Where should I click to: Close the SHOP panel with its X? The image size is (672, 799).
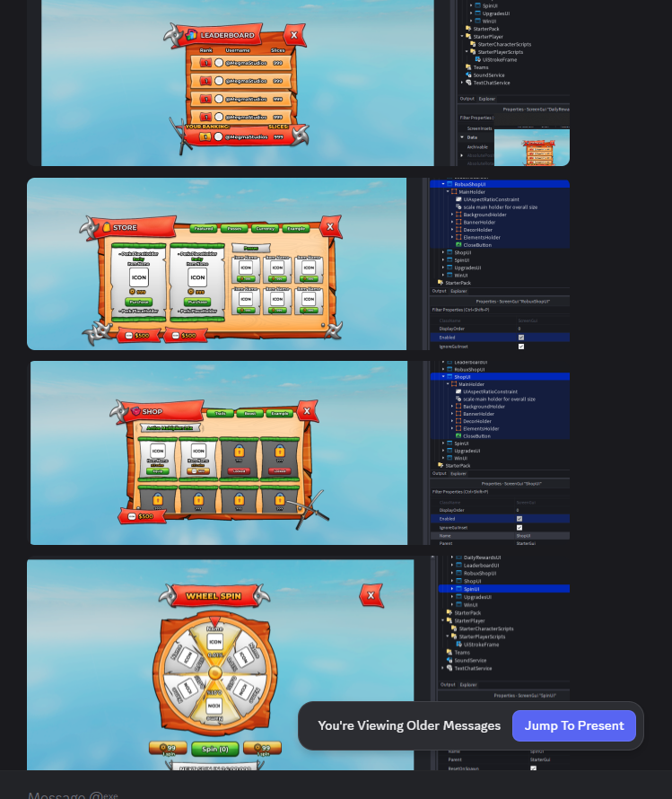(x=307, y=410)
